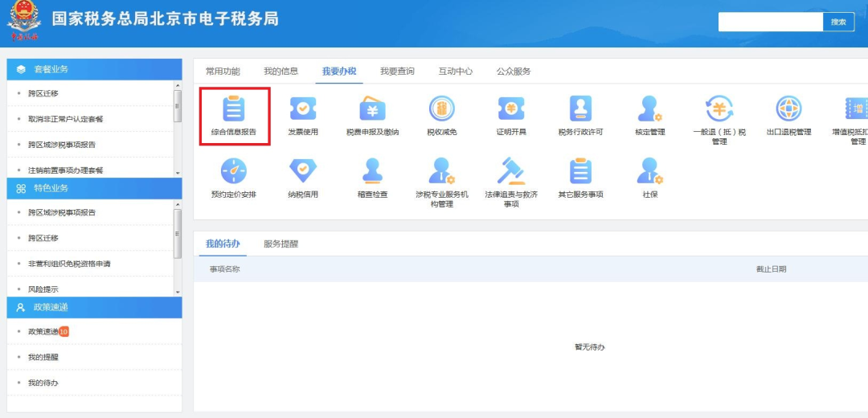
Task: Switch to 互动中心 tab
Action: (x=456, y=72)
